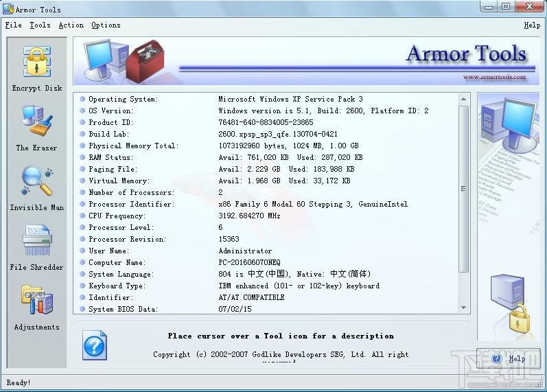Click the Armor Tools banner title

click(x=466, y=54)
